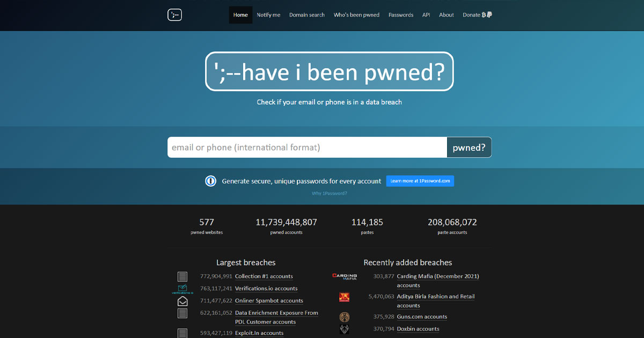The height and width of the screenshot is (338, 644).
Task: Focus the email or phone search field
Action: point(307,148)
